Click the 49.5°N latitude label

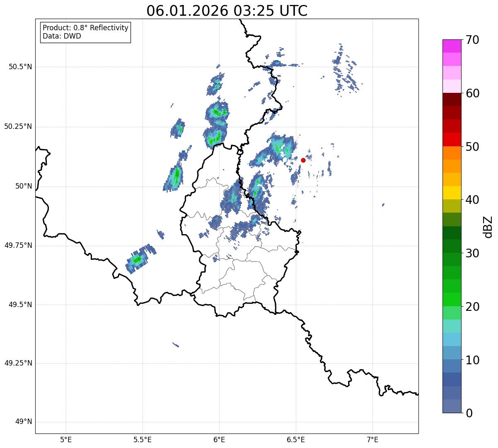(20, 305)
